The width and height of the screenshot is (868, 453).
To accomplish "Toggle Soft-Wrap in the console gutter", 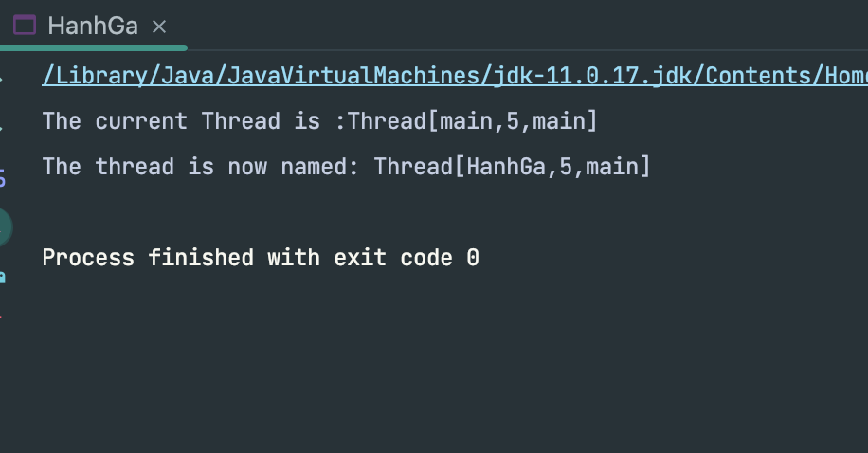I will coord(3,177).
